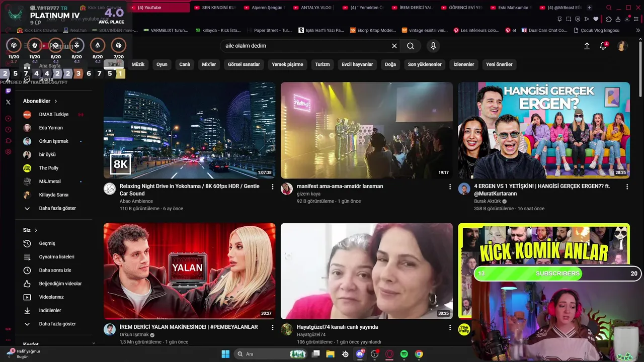Show more bookmarks with the double chevron
644x362 pixels.
[x=638, y=30]
